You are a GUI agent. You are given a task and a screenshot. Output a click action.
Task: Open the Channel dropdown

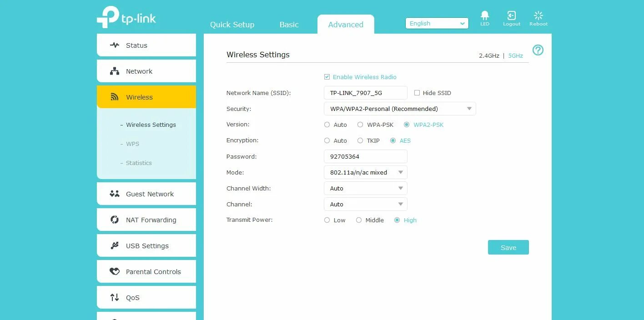point(366,204)
